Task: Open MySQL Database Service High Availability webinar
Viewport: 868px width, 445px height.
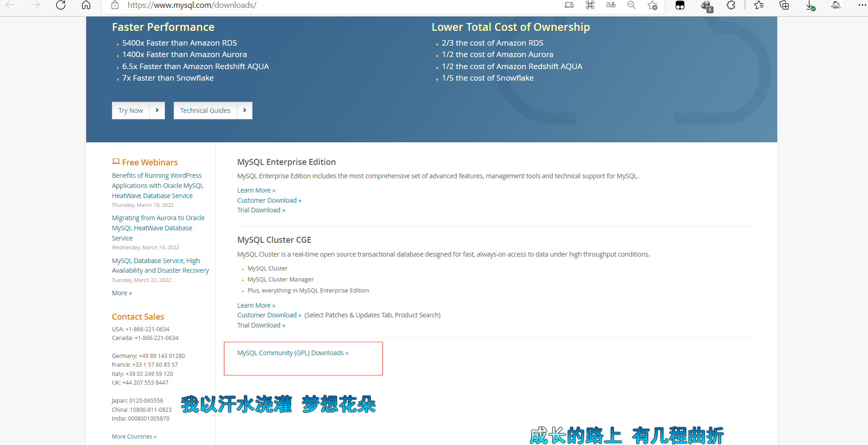Action: click(160, 265)
